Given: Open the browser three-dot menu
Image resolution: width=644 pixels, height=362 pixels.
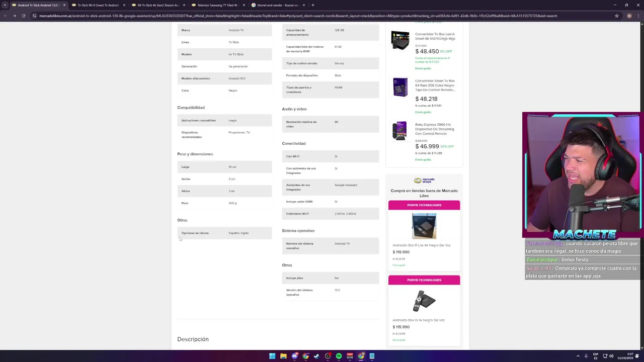Looking at the screenshot, I should pyautogui.click(x=638, y=16).
